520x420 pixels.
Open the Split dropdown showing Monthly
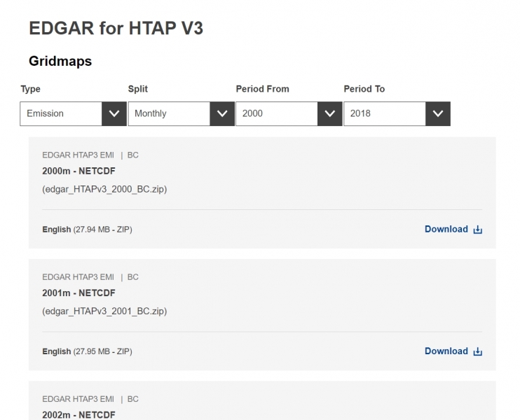coord(169,113)
